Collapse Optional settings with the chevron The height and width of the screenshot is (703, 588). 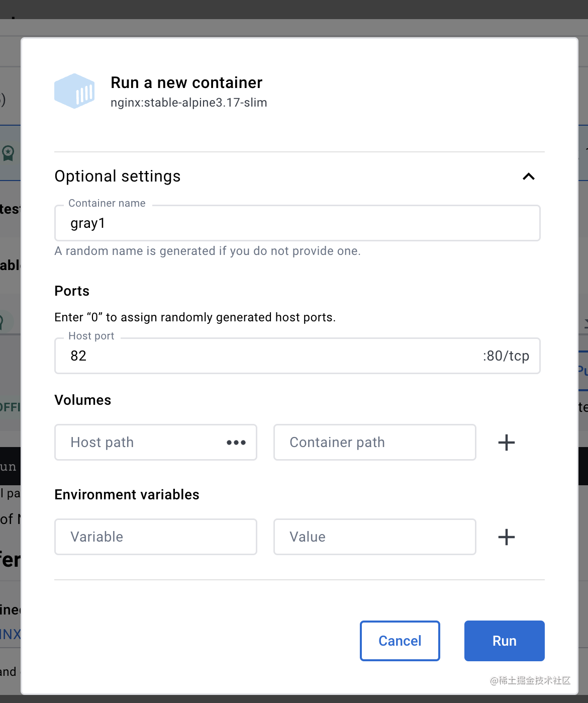528,177
